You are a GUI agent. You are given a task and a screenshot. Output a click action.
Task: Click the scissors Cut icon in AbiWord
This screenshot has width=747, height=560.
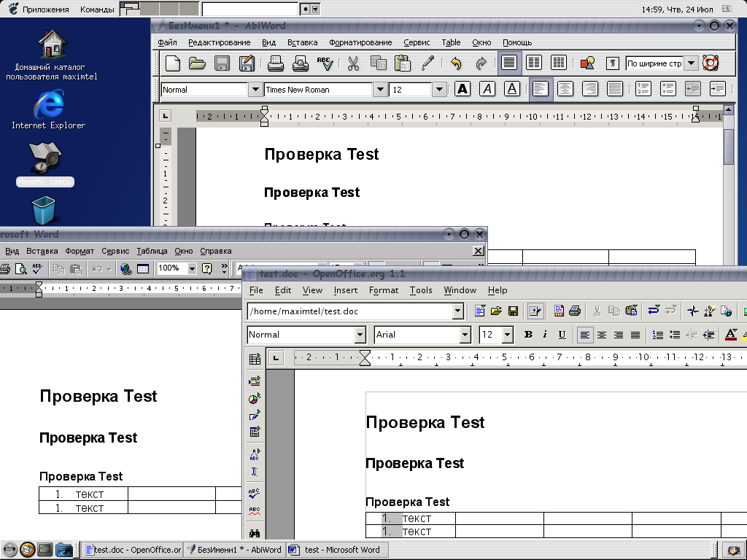(353, 63)
